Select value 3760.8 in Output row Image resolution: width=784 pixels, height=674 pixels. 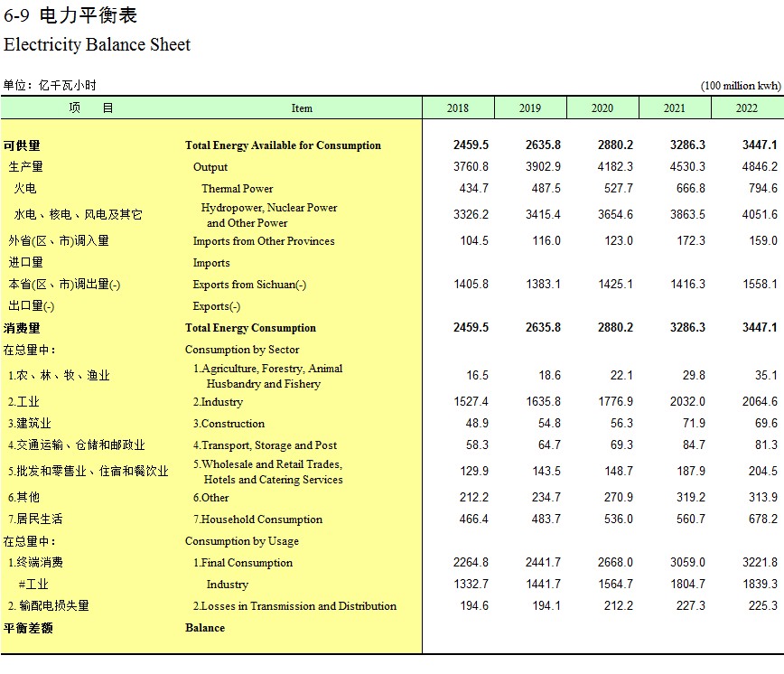[471, 166]
